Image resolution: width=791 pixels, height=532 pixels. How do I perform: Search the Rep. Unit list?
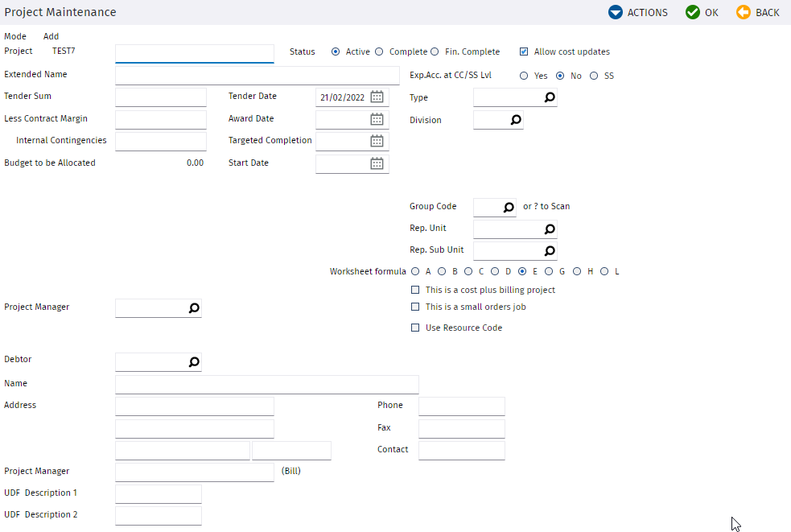[x=550, y=229]
